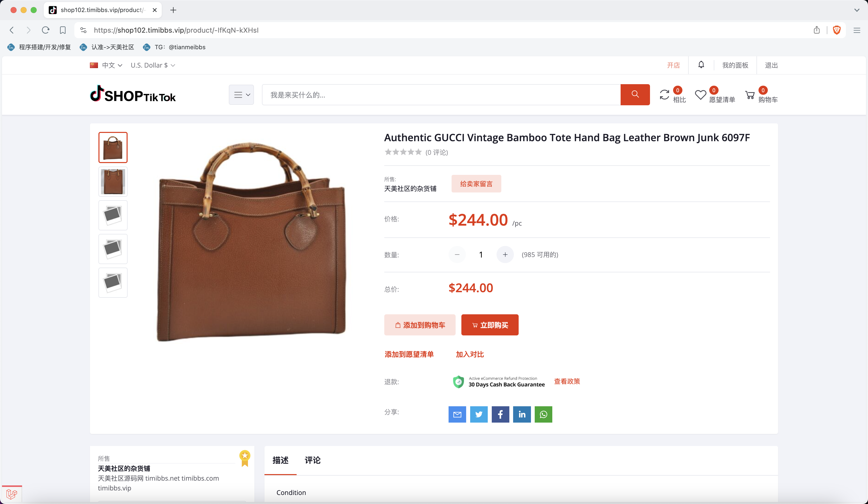The image size is (868, 504).
Task: Click 立即购买 button
Action: pos(490,325)
